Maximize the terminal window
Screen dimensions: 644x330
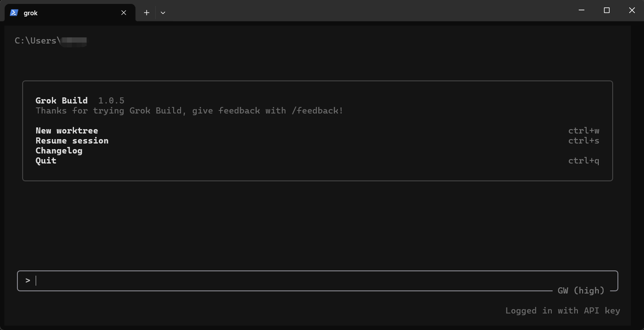607,10
